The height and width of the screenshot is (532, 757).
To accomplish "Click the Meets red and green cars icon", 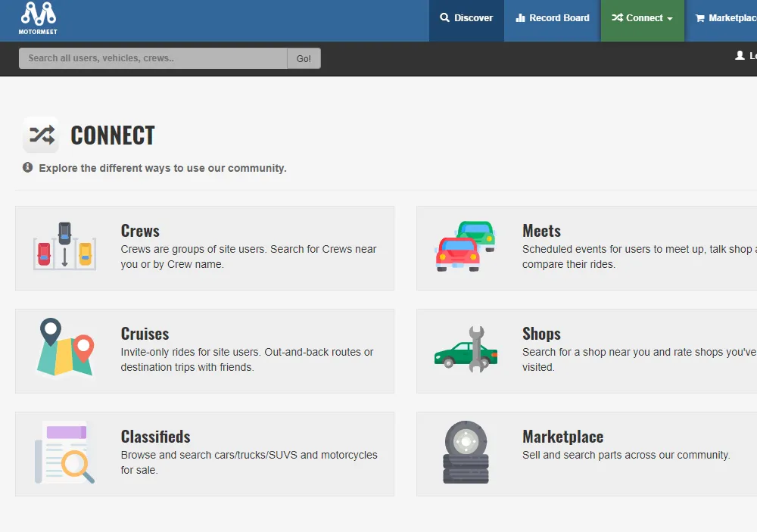I will pyautogui.click(x=466, y=247).
